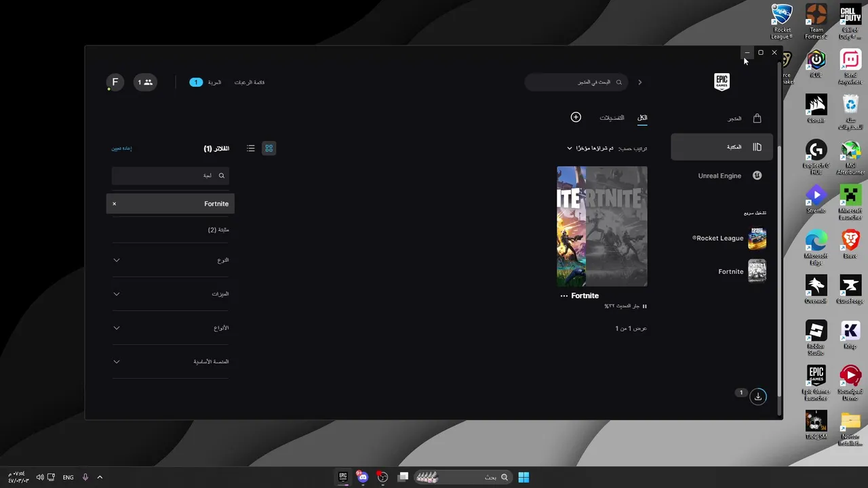The image size is (868, 488).
Task: Click the Epic Games taskbar icon
Action: 343,477
